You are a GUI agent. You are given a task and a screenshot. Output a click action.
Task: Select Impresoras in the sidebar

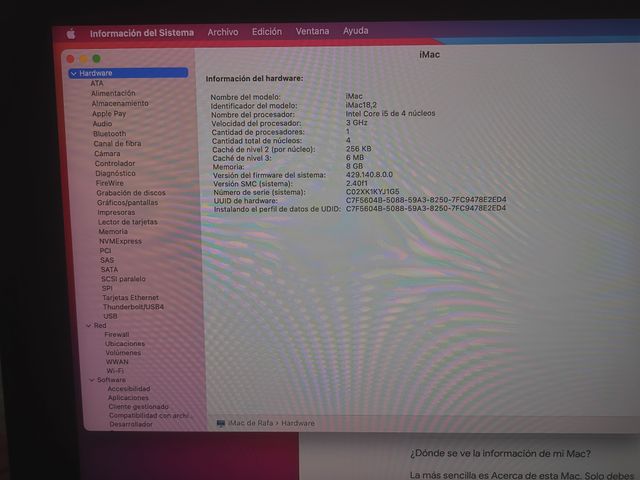click(x=116, y=212)
